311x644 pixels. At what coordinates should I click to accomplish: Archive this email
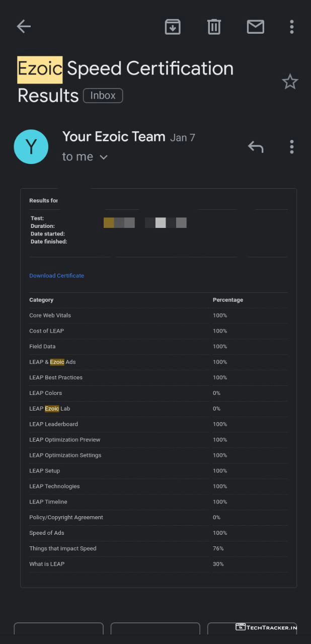[x=173, y=27]
